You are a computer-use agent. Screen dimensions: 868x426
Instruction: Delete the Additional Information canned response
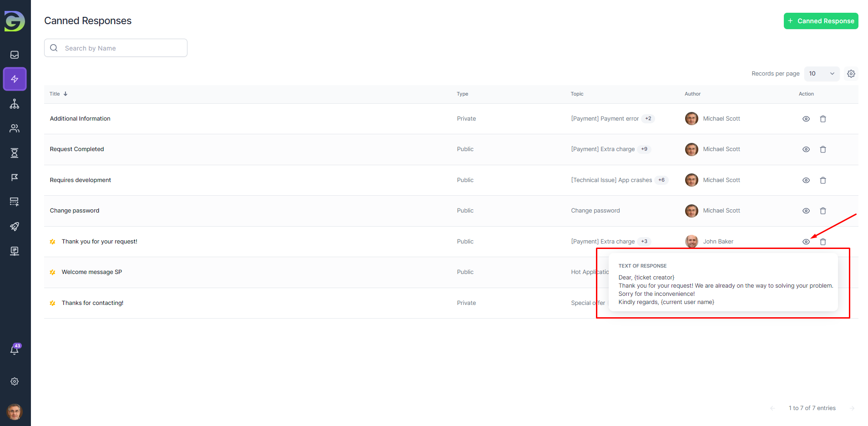(823, 119)
